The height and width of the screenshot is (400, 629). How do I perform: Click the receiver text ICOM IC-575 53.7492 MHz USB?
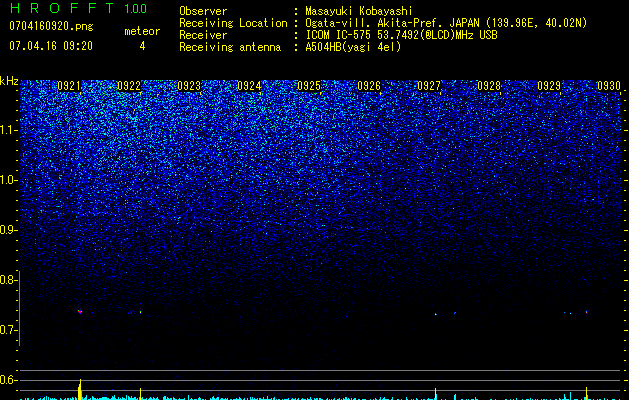(x=402, y=35)
